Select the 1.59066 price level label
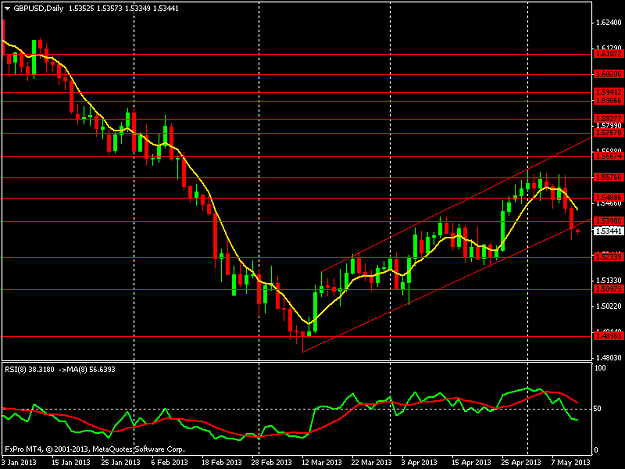The width and height of the screenshot is (625, 469). coord(608,100)
